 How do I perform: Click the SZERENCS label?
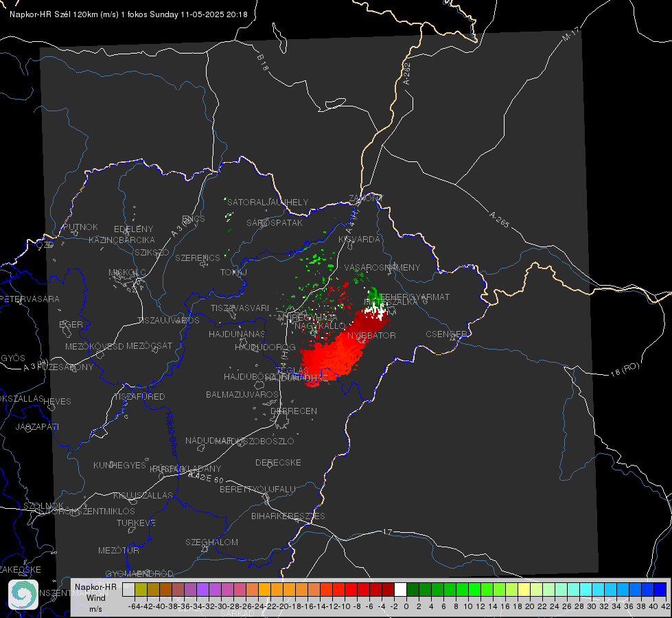coord(198,257)
